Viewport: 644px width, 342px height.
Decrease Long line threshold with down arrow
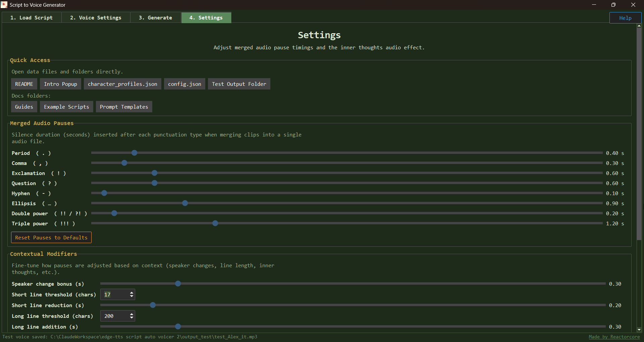[131, 318]
